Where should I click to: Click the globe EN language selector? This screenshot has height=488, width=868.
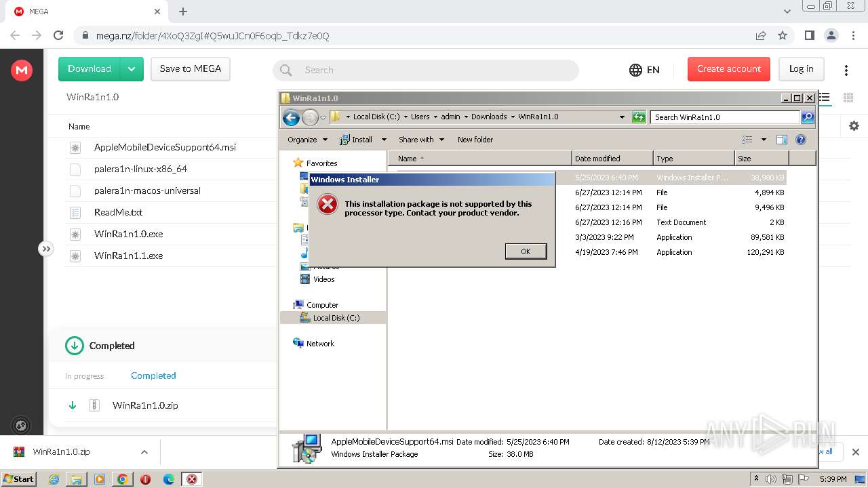click(644, 70)
